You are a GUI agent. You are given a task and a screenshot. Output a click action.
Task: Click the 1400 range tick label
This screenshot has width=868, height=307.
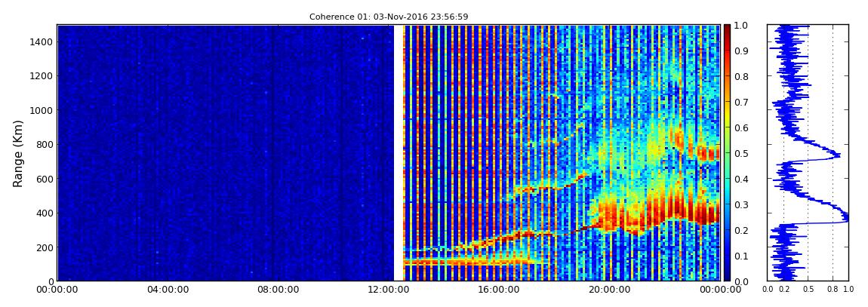tap(41, 42)
